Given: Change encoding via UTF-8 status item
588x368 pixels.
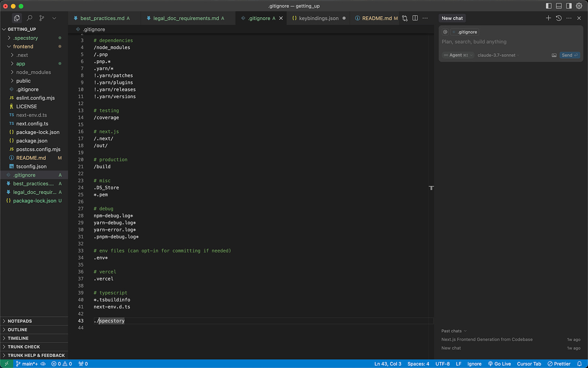Looking at the screenshot, I should click(443, 364).
